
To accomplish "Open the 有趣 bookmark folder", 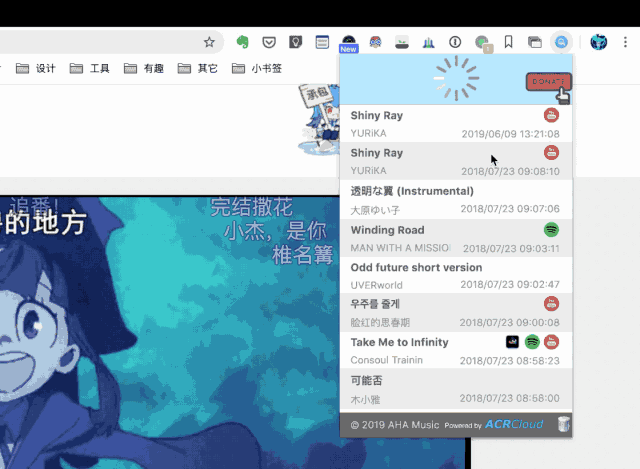I will point(144,69).
